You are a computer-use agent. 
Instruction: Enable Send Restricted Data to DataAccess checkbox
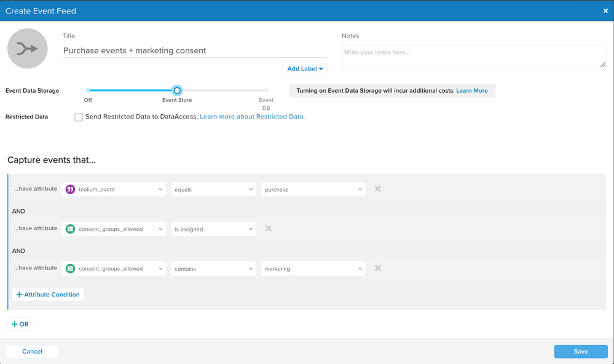click(79, 117)
